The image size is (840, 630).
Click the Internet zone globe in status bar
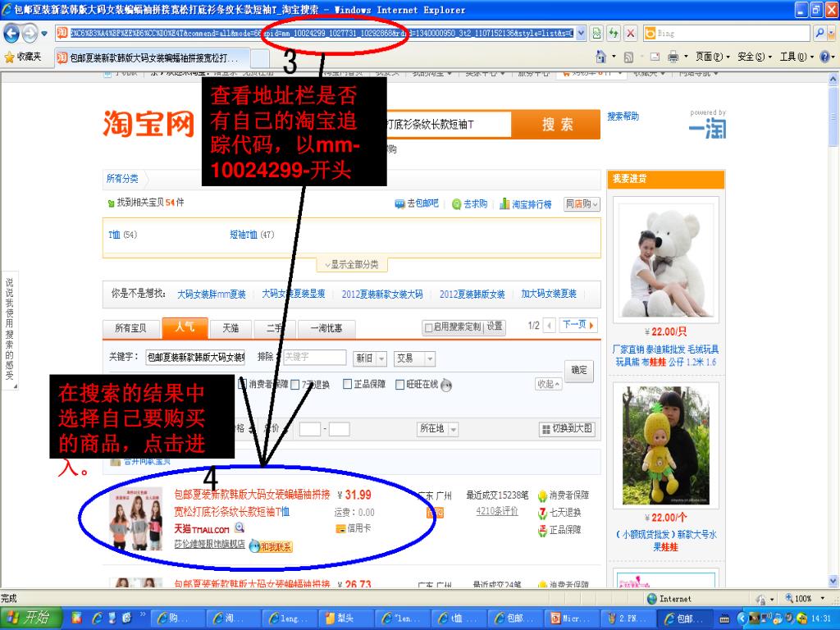[x=652, y=599]
